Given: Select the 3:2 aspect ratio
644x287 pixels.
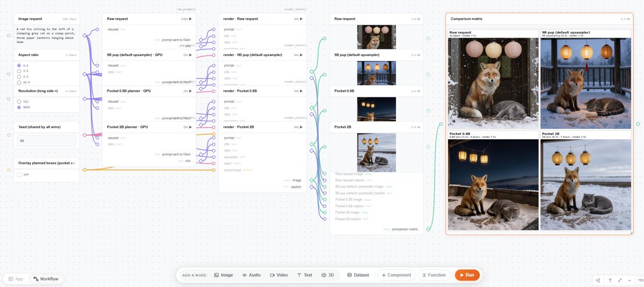Looking at the screenshot, I should click(19, 70).
